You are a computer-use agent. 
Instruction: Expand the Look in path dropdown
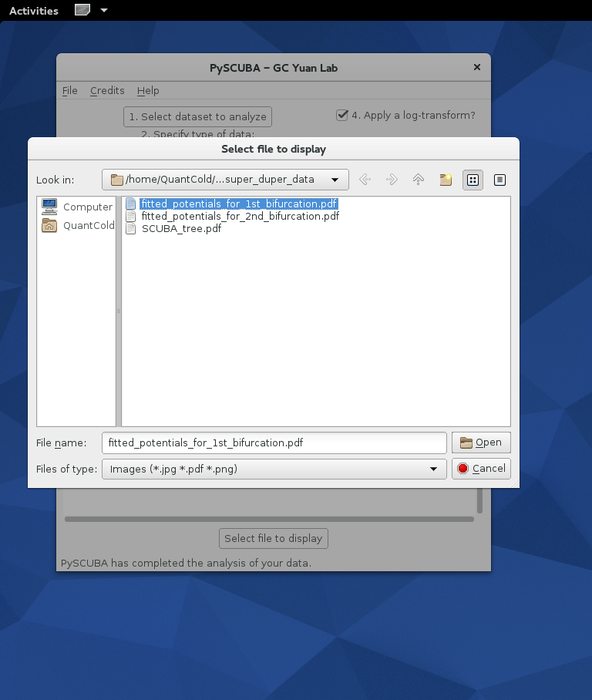[225, 180]
